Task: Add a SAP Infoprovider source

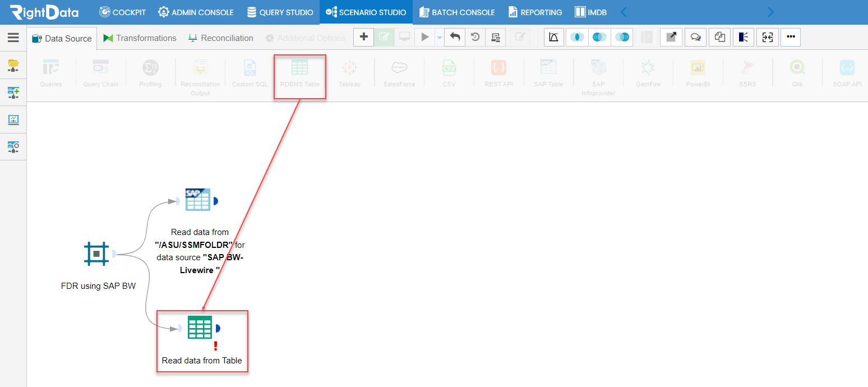Action: coord(598,73)
